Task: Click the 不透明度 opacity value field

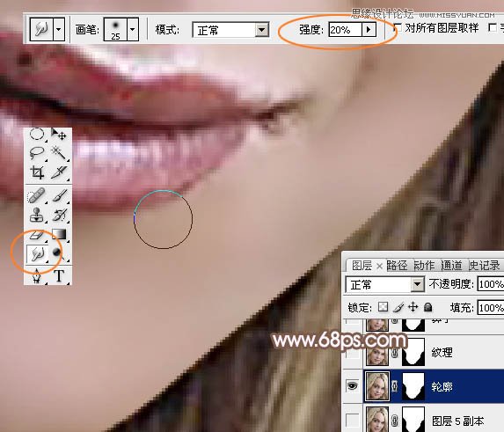Action: point(491,284)
